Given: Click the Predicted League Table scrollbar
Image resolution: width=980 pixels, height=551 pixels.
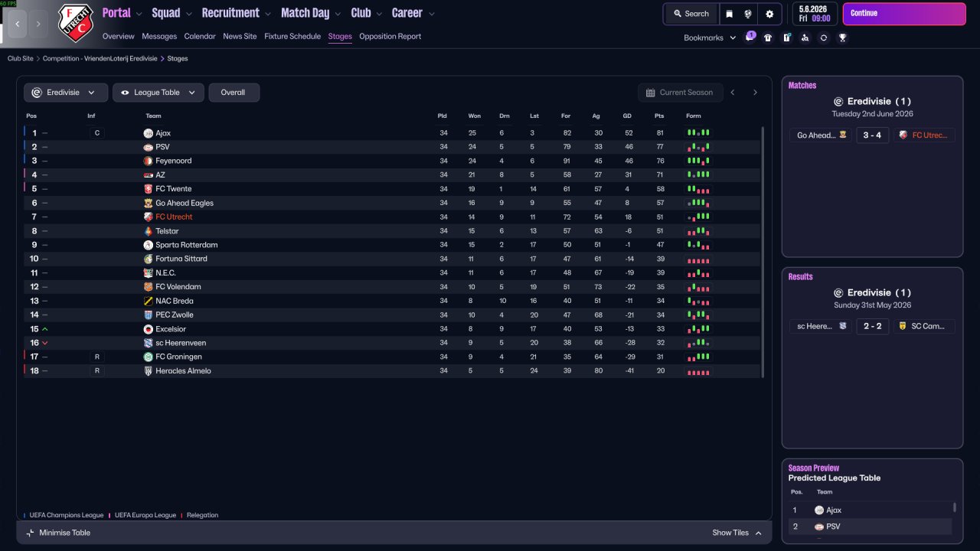Looking at the screenshot, I should (x=954, y=508).
